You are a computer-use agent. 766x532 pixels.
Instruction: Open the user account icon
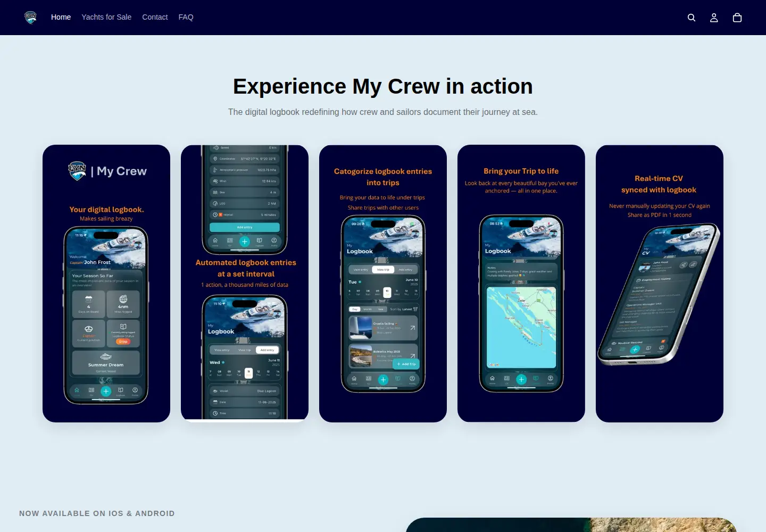[x=714, y=18]
